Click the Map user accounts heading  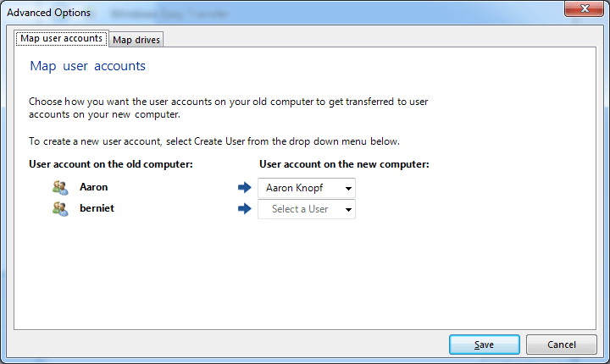click(87, 66)
